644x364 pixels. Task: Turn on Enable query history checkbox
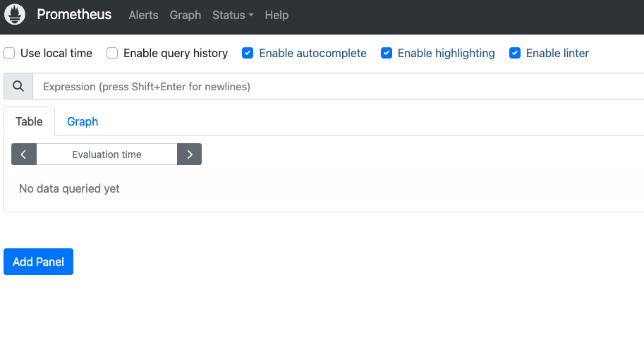(112, 53)
